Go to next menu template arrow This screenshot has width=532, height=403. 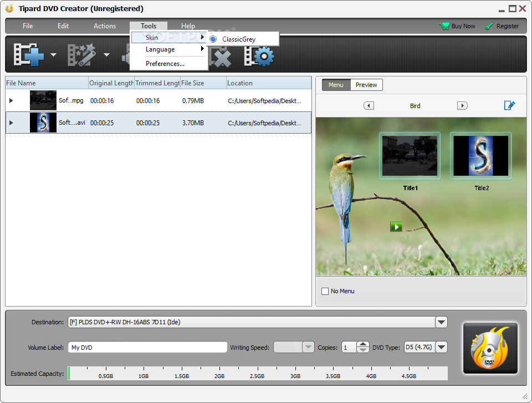point(462,105)
